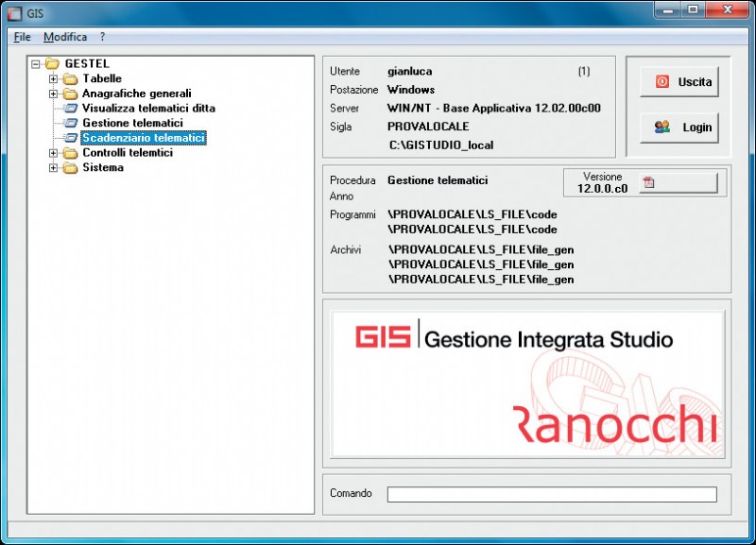Click the GESTEL folder icon
The image size is (756, 545).
(x=52, y=63)
